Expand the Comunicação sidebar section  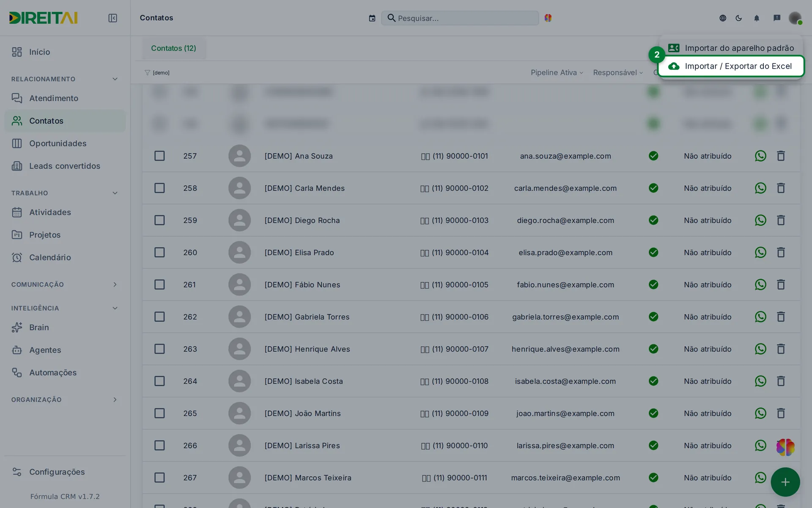[x=65, y=284]
